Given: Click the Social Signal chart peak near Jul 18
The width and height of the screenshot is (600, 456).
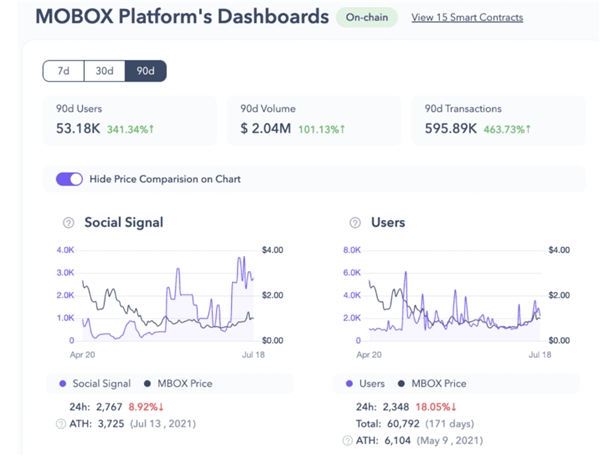Looking at the screenshot, I should point(244,257).
